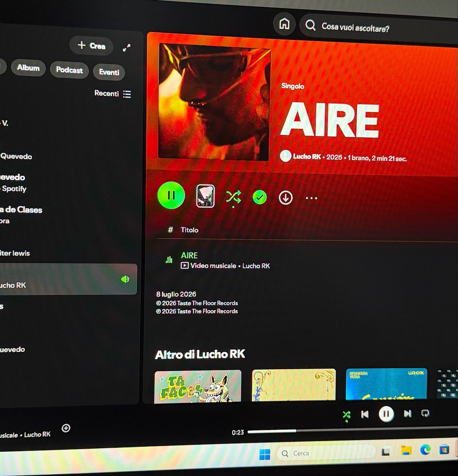The height and width of the screenshot is (476, 458).
Task: Launch Microsoft Edge from the taskbar
Action: 425,450
